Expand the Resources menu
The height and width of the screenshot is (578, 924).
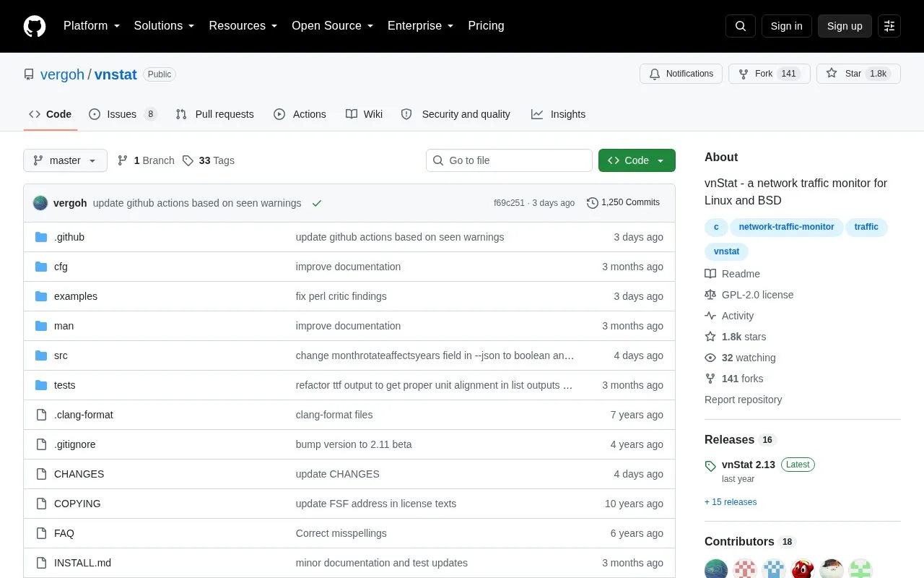click(x=243, y=26)
